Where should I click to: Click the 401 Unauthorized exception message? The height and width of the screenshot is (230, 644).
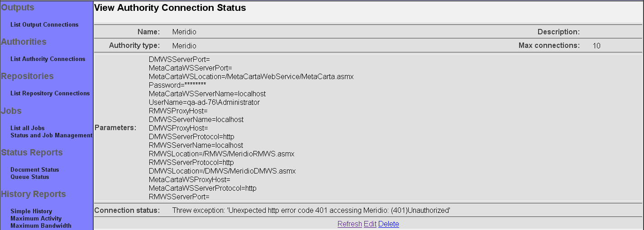(x=311, y=211)
